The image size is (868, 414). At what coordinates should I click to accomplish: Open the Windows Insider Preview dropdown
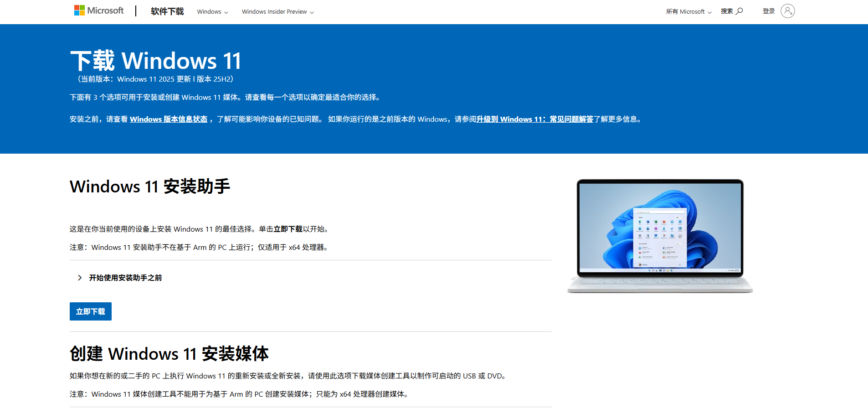pos(277,11)
